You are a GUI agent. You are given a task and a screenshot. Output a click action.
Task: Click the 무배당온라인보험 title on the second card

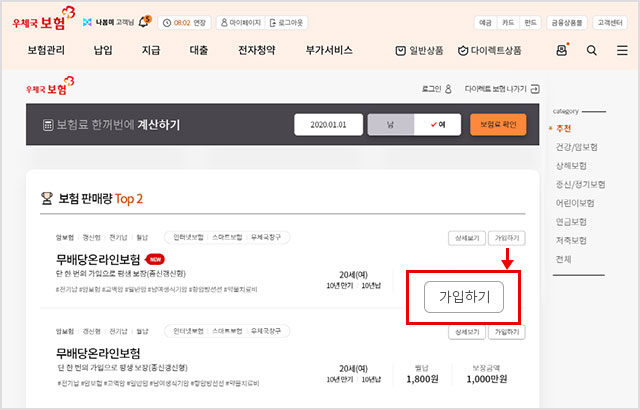98,353
